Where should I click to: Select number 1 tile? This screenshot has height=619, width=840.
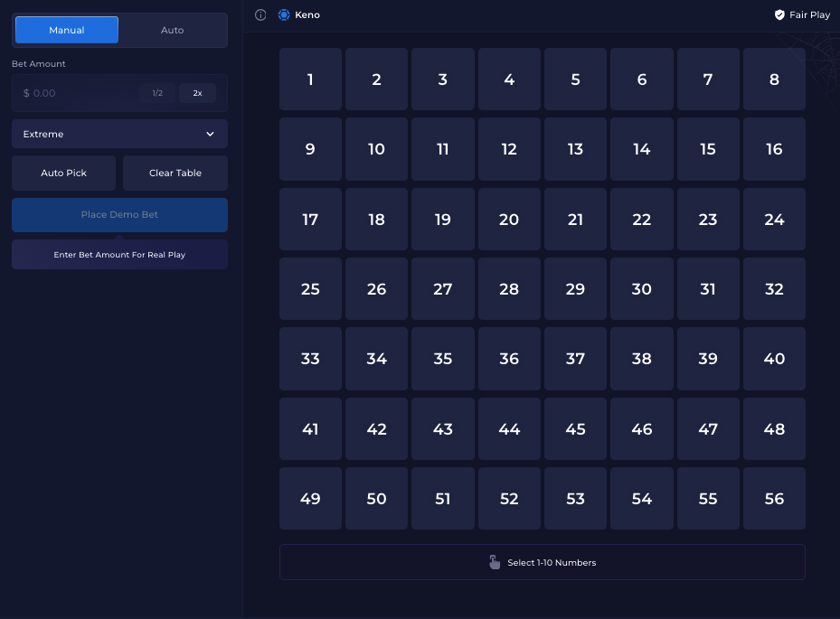[310, 80]
